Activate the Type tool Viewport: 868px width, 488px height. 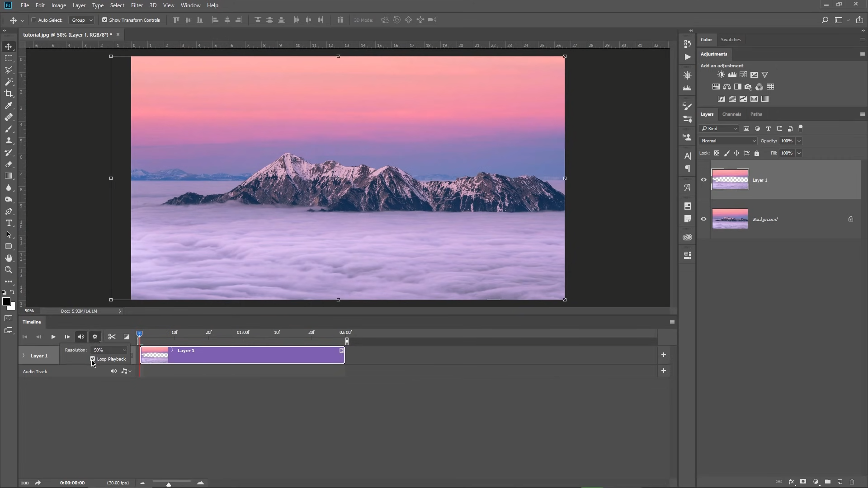coord(9,223)
